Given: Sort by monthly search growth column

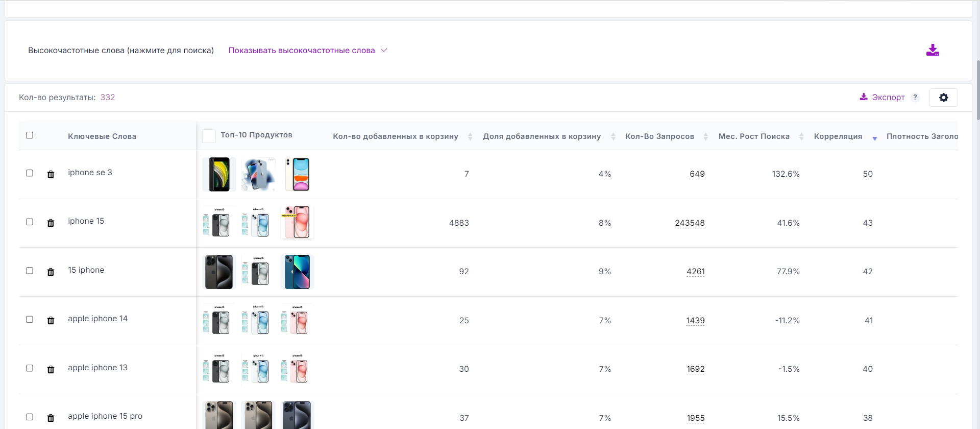Looking at the screenshot, I should click(x=801, y=136).
